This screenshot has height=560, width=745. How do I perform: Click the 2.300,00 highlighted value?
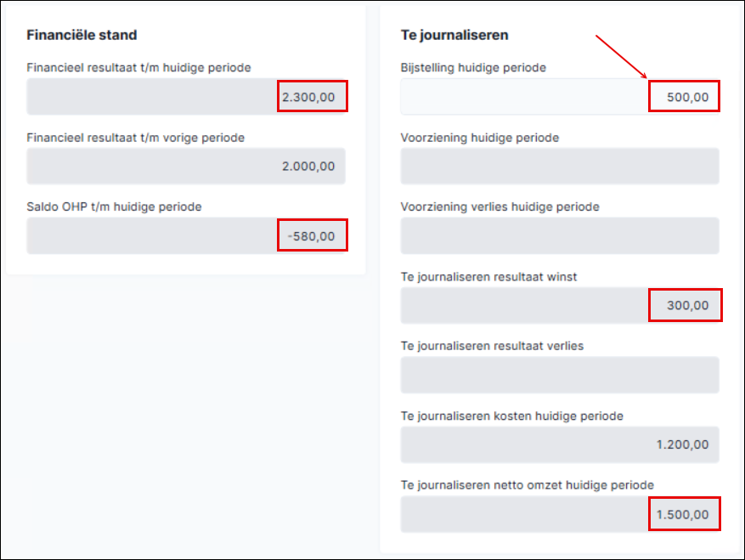tap(308, 97)
